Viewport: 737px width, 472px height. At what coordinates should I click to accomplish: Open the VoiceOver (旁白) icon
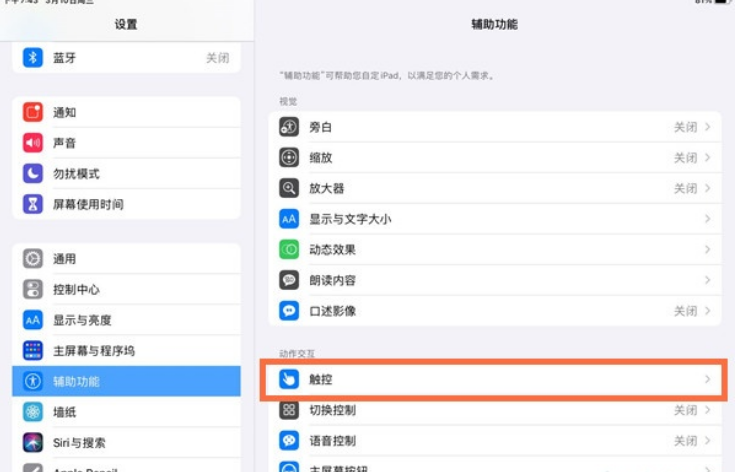point(289,127)
